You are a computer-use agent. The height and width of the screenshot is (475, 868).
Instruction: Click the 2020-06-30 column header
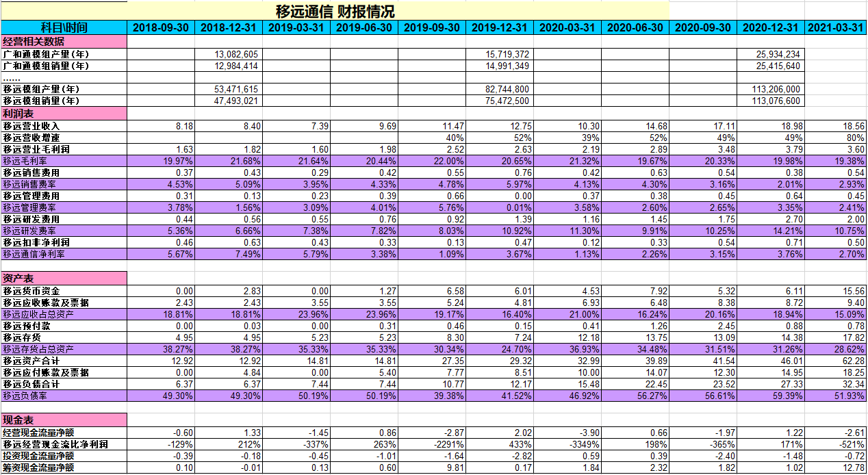point(635,28)
